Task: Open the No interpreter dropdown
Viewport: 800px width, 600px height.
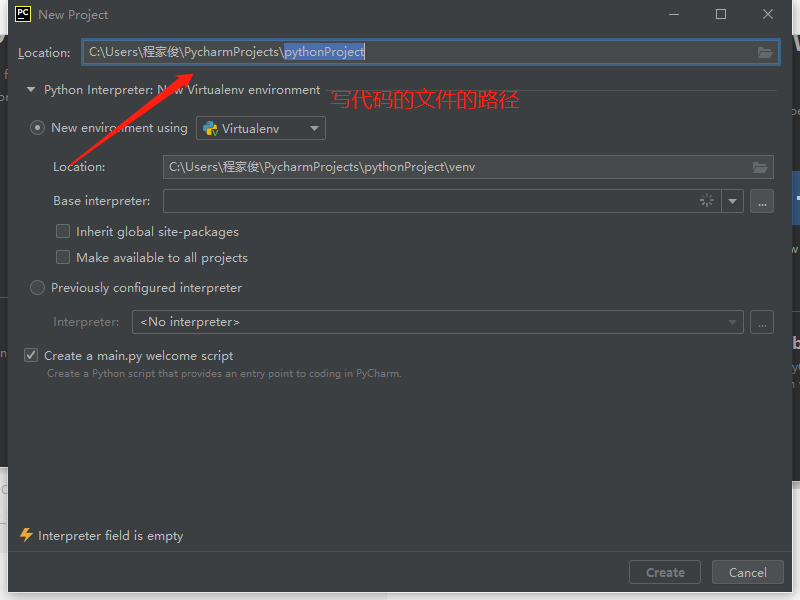Action: [437, 322]
